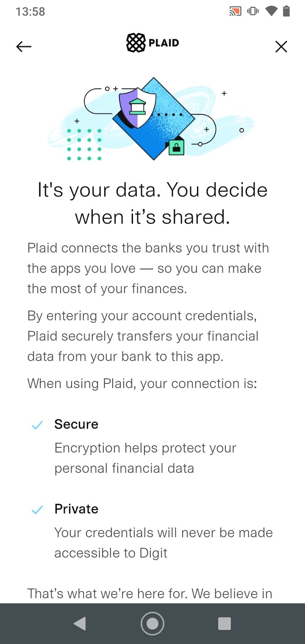
Task: Tap the green dot grid in illustration
Action: tap(84, 145)
